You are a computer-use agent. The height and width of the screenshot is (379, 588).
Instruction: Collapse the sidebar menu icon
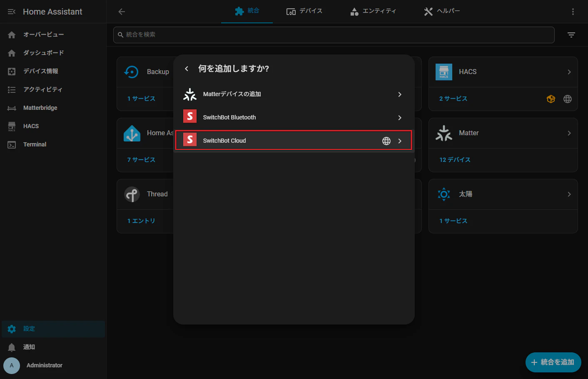tap(12, 12)
